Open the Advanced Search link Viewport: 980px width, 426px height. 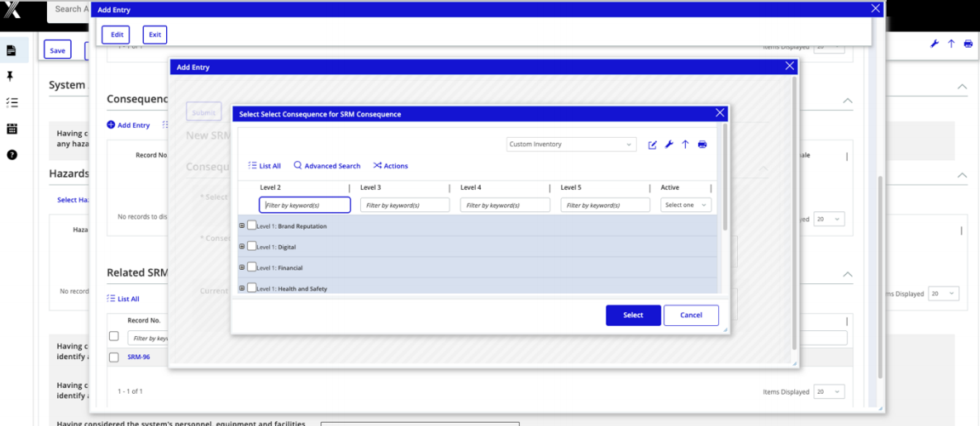[327, 166]
